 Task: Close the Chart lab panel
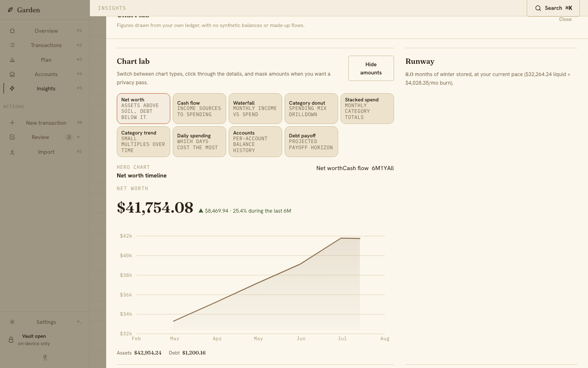pyautogui.click(x=565, y=19)
